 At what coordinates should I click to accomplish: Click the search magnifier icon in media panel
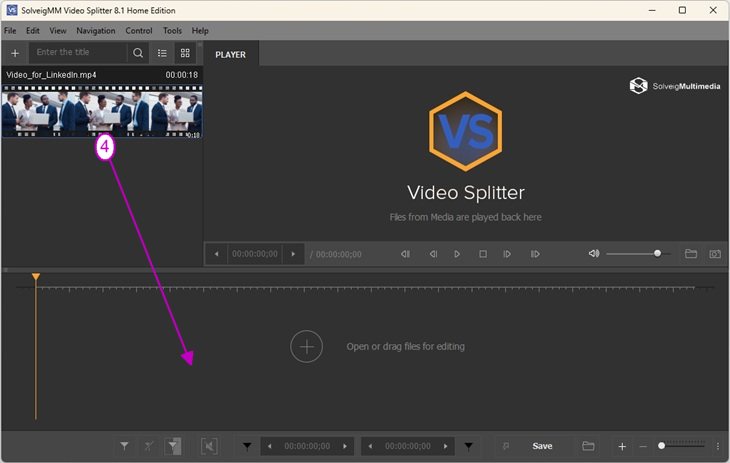coord(138,53)
